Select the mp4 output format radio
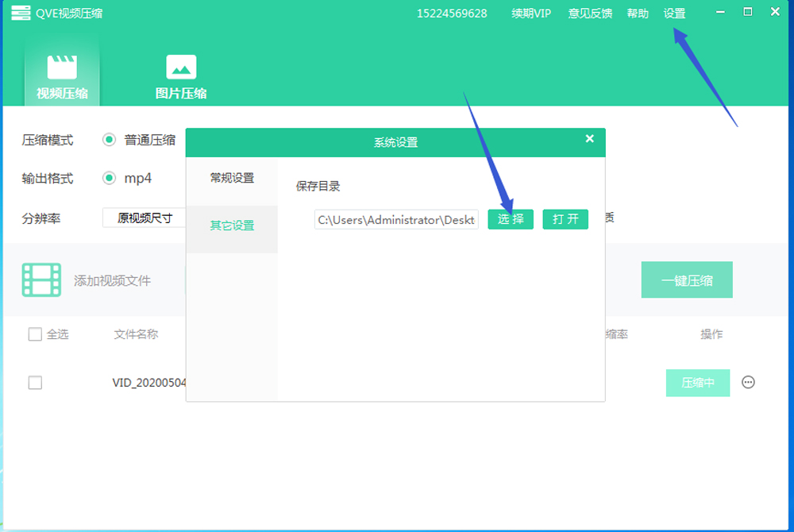Image resolution: width=794 pixels, height=532 pixels. click(110, 178)
